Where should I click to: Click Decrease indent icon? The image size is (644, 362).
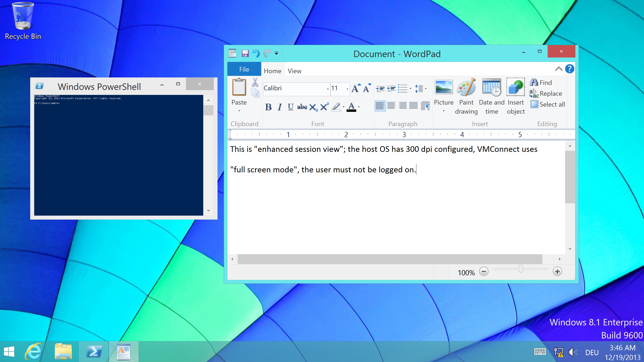[x=380, y=89]
